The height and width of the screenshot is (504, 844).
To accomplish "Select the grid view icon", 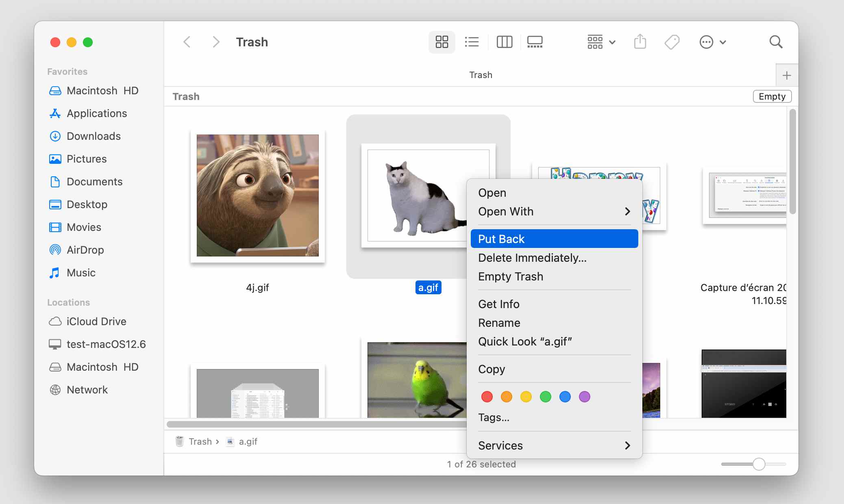I will [442, 42].
